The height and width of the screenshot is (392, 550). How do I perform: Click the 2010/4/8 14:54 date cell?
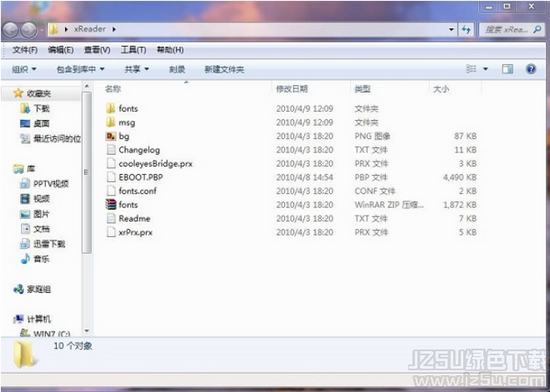point(304,177)
